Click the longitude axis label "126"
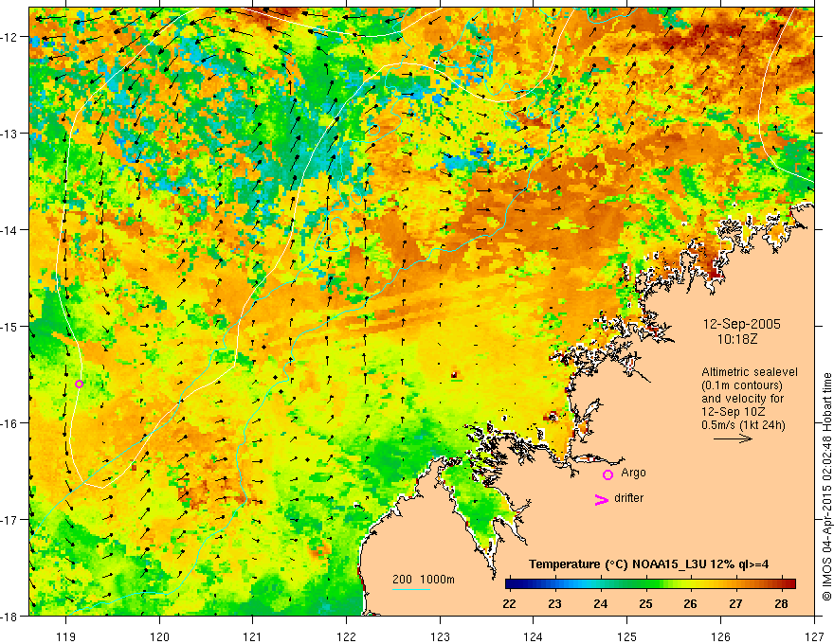The height and width of the screenshot is (644, 834). tap(720, 636)
